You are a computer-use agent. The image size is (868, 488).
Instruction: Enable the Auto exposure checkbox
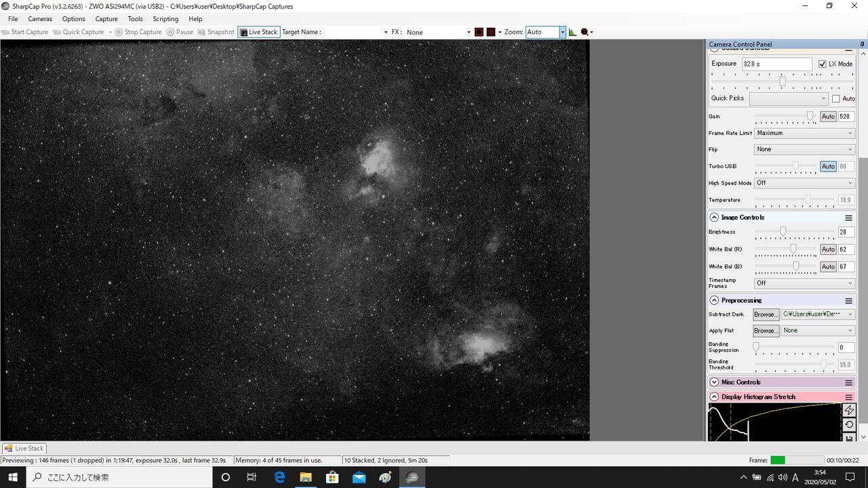coord(835,98)
